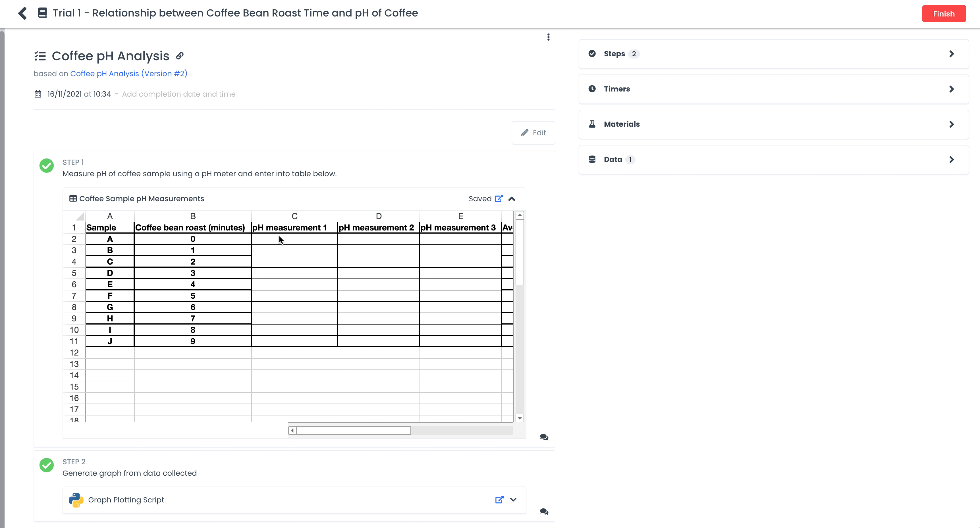The height and width of the screenshot is (528, 980).
Task: Collapse the Coffee Sample pH Measurements table
Action: [x=512, y=199]
